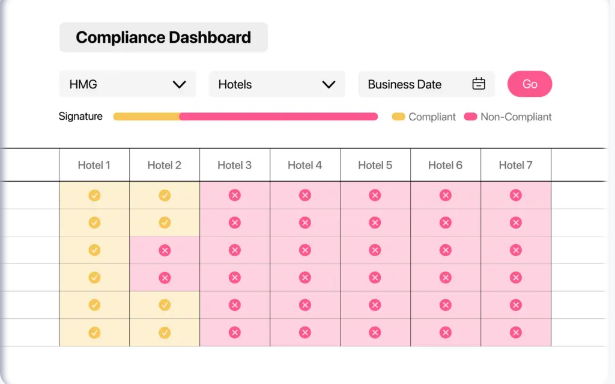The image size is (615, 384).
Task: Click the pink Go button
Action: tap(529, 84)
